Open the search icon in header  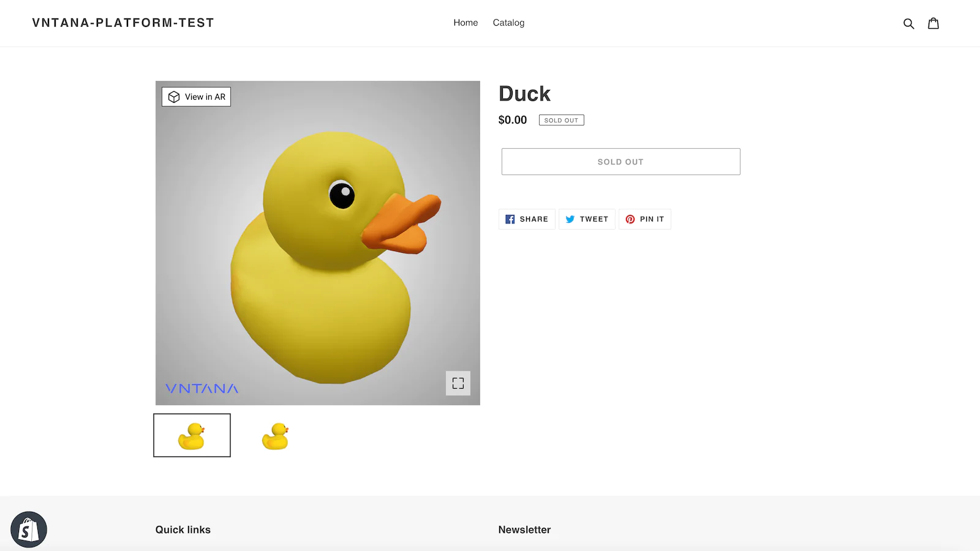point(908,23)
